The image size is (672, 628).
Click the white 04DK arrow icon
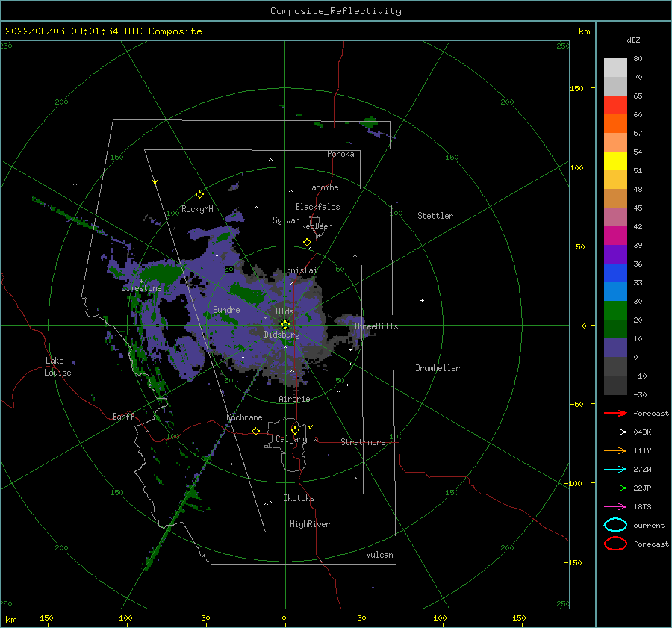tap(615, 432)
